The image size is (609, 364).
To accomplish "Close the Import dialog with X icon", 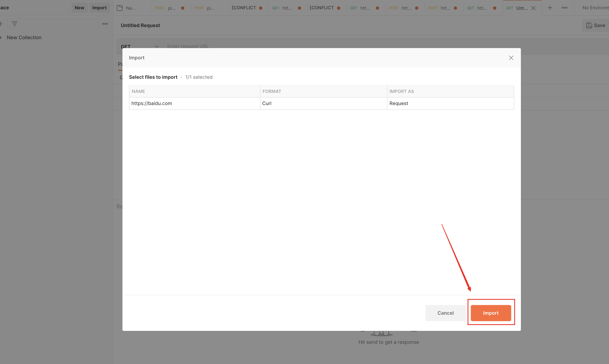I will coord(511,58).
